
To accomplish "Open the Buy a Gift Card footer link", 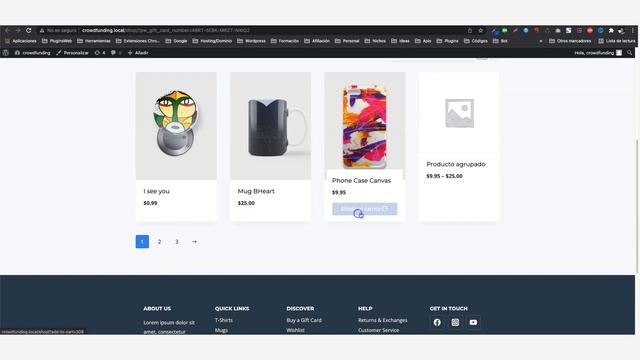I will click(x=304, y=320).
